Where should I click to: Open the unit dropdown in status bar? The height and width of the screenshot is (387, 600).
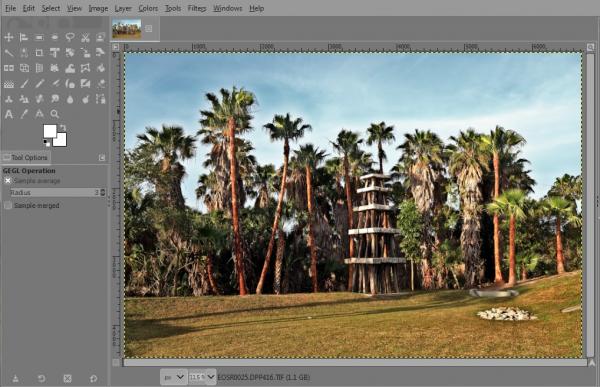173,377
